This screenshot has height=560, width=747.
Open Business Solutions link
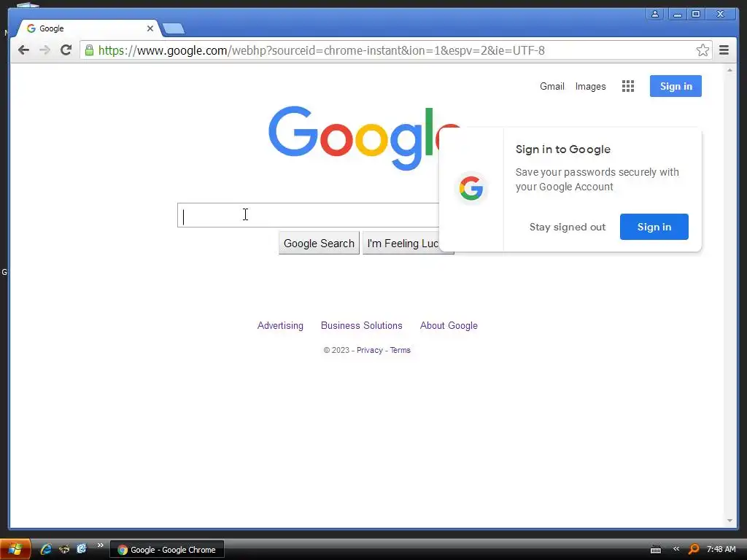pyautogui.click(x=362, y=325)
